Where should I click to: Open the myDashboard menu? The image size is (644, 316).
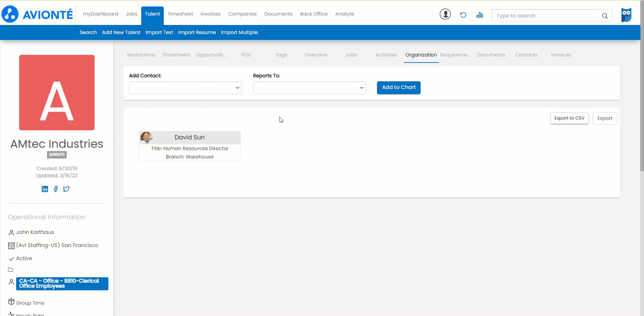click(101, 14)
